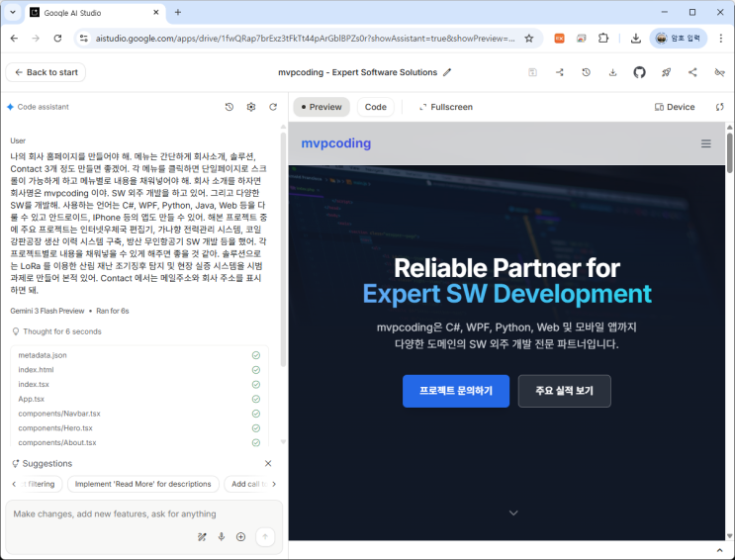Open the Code assistant chat history icon
This screenshot has width=735, height=560.
(230, 107)
